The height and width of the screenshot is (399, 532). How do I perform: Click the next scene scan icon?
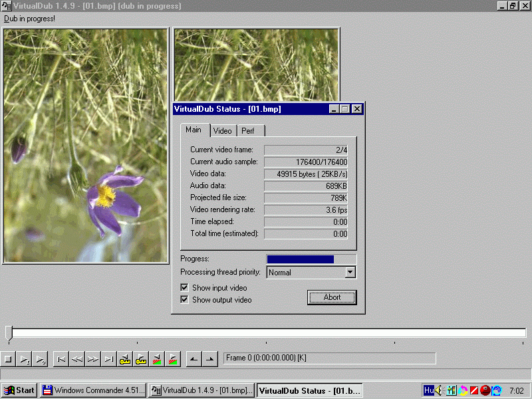[173, 359]
